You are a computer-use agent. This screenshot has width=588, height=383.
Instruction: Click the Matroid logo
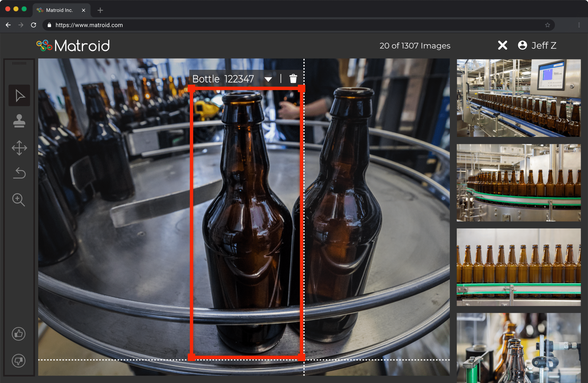tap(73, 45)
